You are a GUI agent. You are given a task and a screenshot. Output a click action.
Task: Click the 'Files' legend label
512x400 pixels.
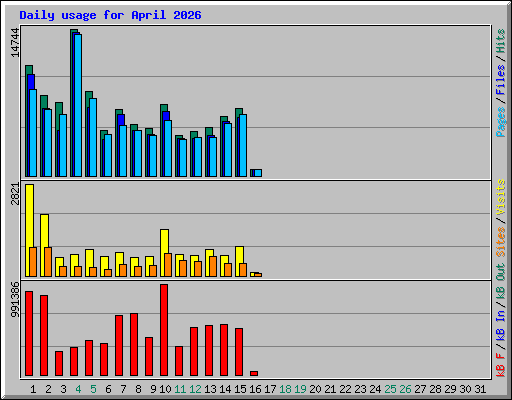(x=501, y=80)
